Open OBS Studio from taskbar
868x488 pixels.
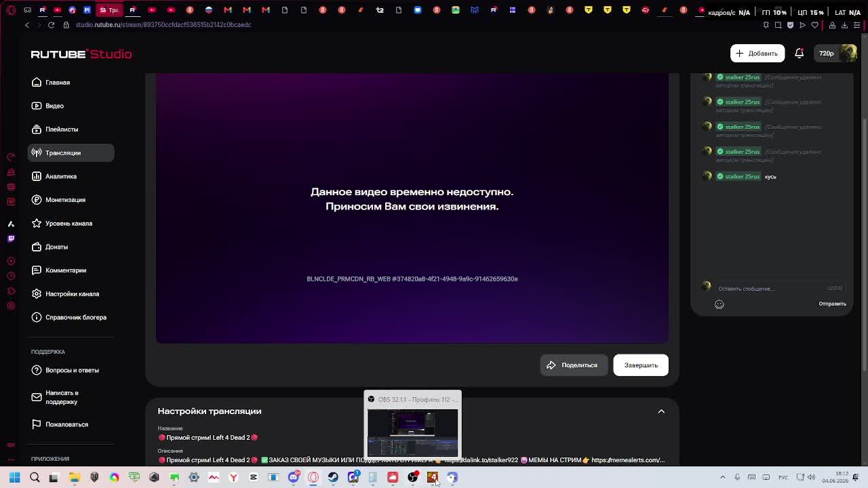(x=412, y=478)
